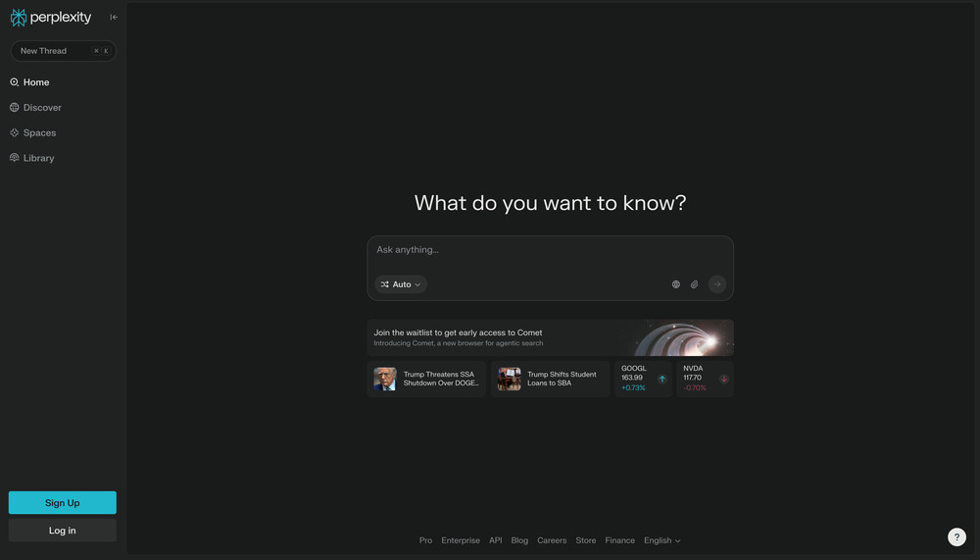Click the globe search sources icon
980x560 pixels.
coord(675,284)
